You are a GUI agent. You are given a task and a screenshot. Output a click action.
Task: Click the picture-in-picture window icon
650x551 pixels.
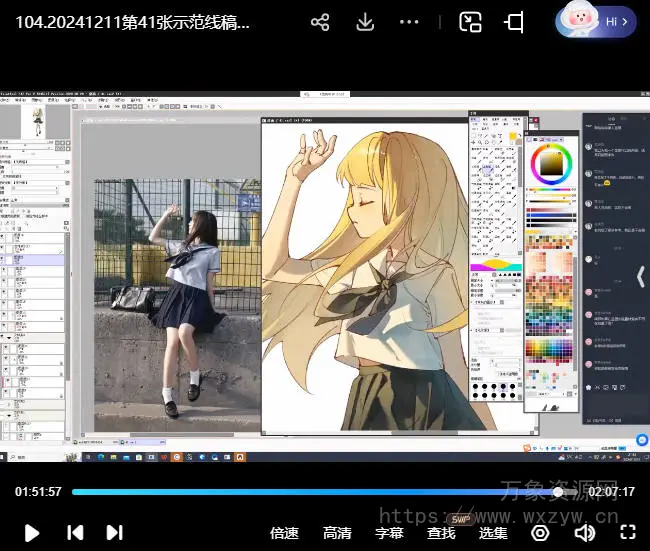(x=470, y=22)
